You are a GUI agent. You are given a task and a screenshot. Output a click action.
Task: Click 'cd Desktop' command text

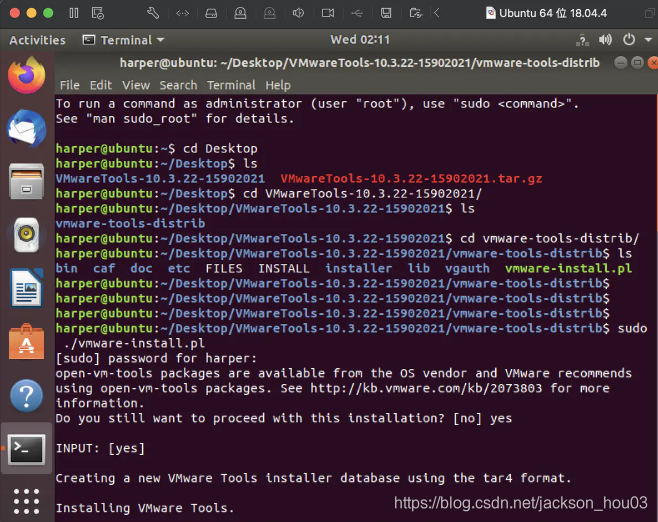[220, 149]
